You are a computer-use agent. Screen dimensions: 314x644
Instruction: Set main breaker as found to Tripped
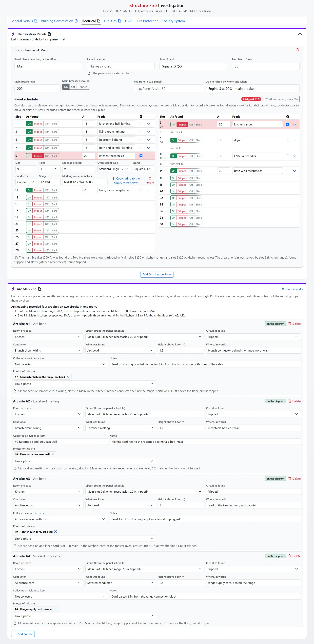pyautogui.click(x=83, y=87)
